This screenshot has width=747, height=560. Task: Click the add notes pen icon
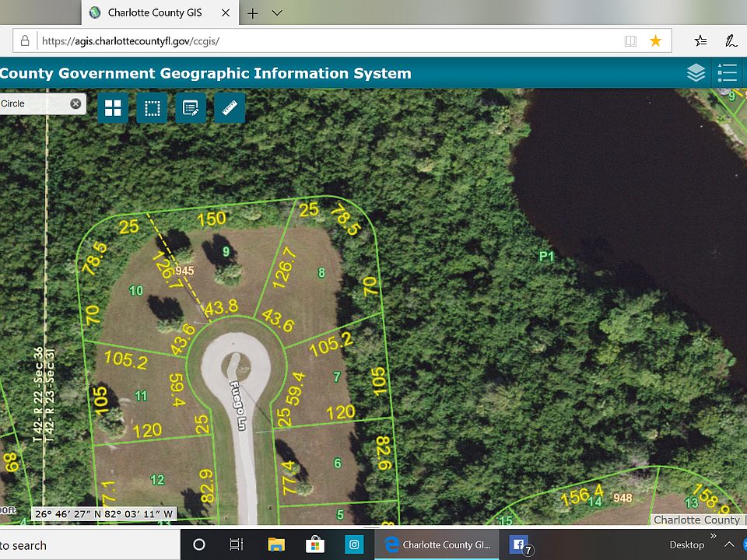click(731, 40)
